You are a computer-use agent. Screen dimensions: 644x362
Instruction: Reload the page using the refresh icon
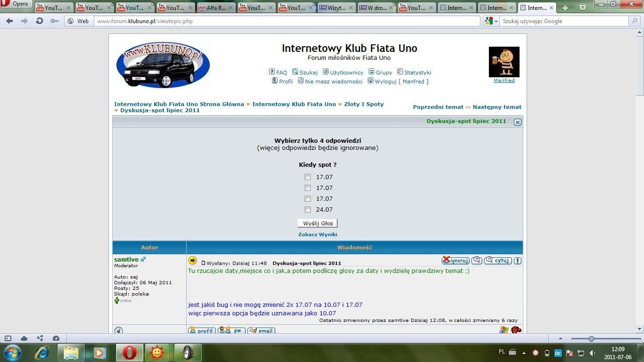click(x=40, y=21)
